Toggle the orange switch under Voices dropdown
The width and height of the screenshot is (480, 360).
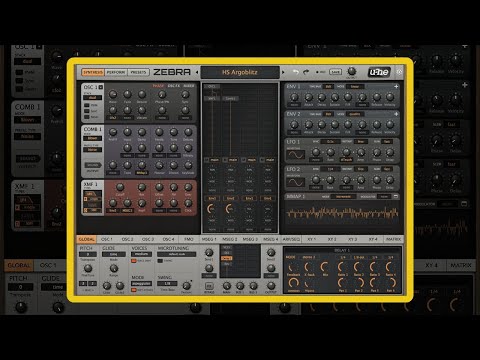tap(134, 260)
